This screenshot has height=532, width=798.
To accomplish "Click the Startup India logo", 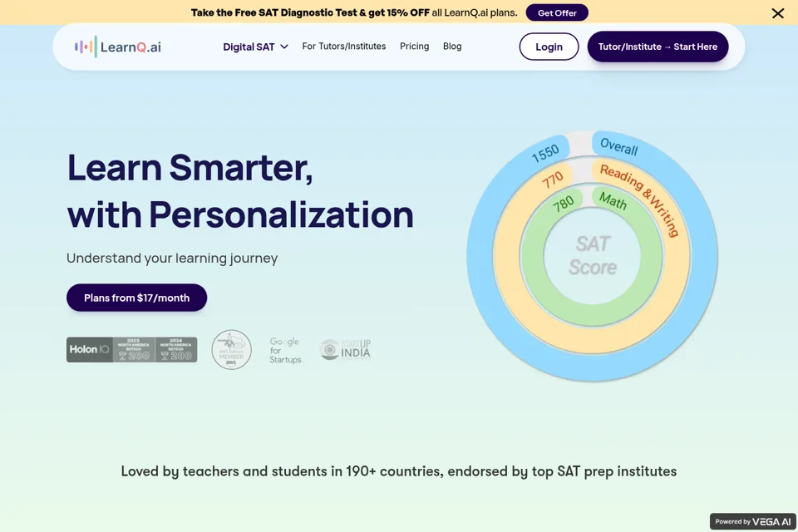I will click(345, 350).
